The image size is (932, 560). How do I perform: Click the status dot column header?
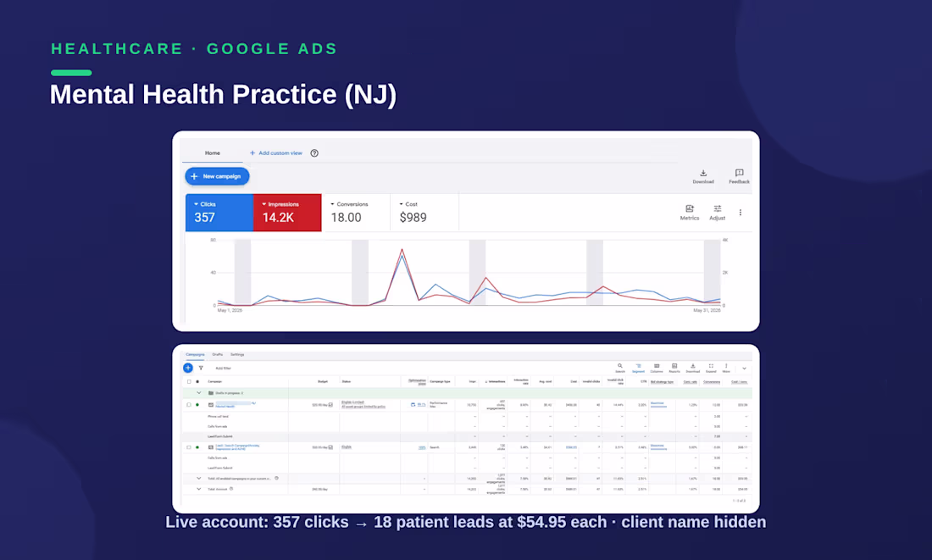197,381
